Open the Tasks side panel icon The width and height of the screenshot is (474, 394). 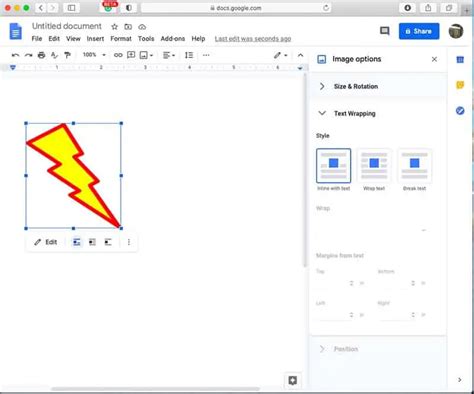click(x=460, y=111)
